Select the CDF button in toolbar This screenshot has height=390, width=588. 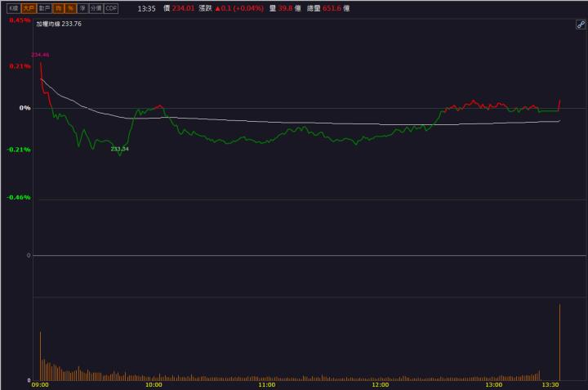(x=111, y=7)
